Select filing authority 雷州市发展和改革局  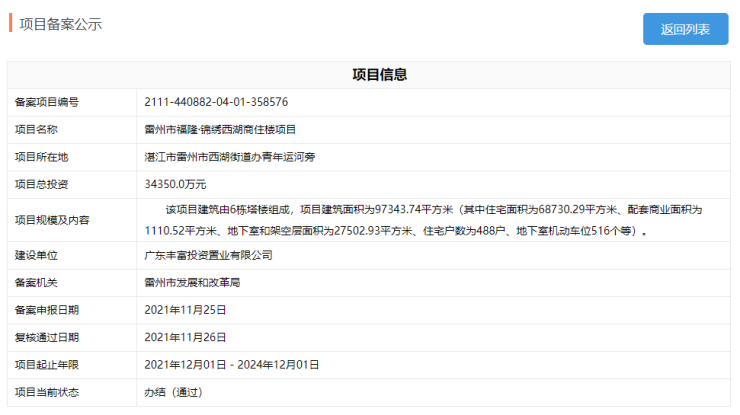click(192, 282)
